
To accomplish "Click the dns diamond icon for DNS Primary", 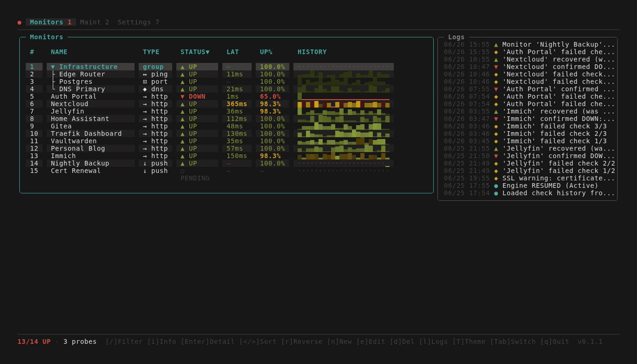I will click(145, 89).
